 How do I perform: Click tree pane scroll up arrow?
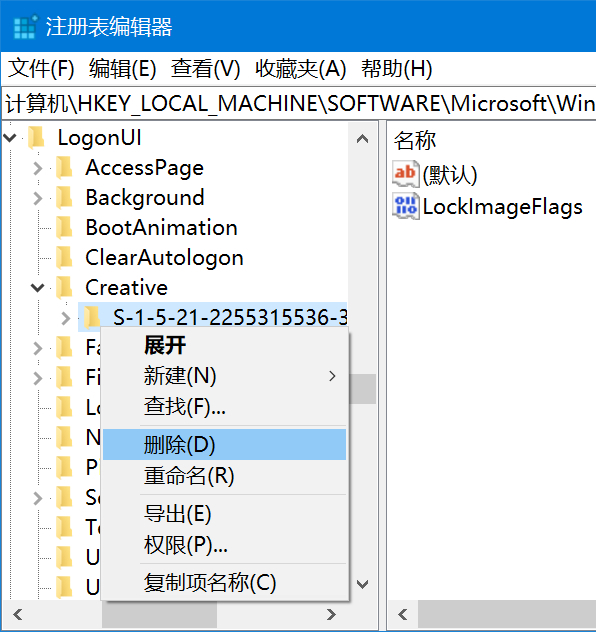point(363,139)
